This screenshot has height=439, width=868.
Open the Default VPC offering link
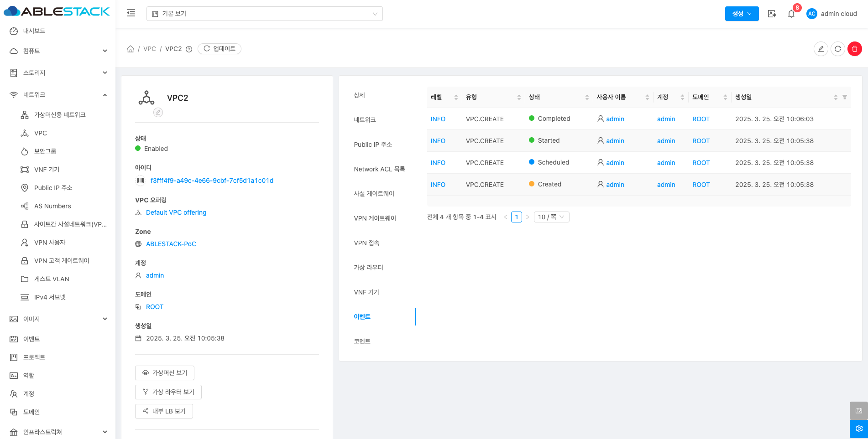(x=176, y=212)
